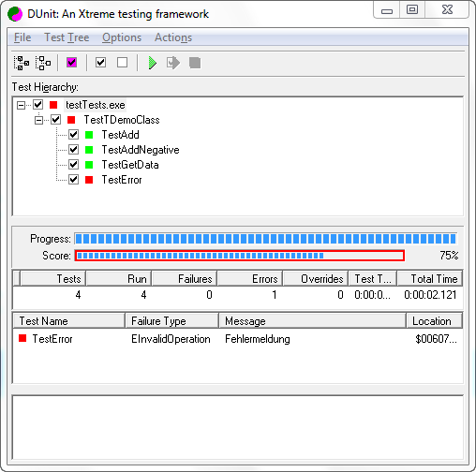Click the Errors column header

coord(250,278)
